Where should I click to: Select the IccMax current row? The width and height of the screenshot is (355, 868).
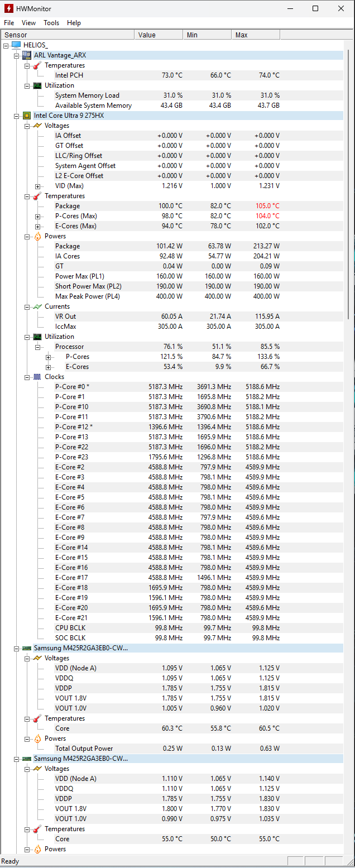point(172,327)
